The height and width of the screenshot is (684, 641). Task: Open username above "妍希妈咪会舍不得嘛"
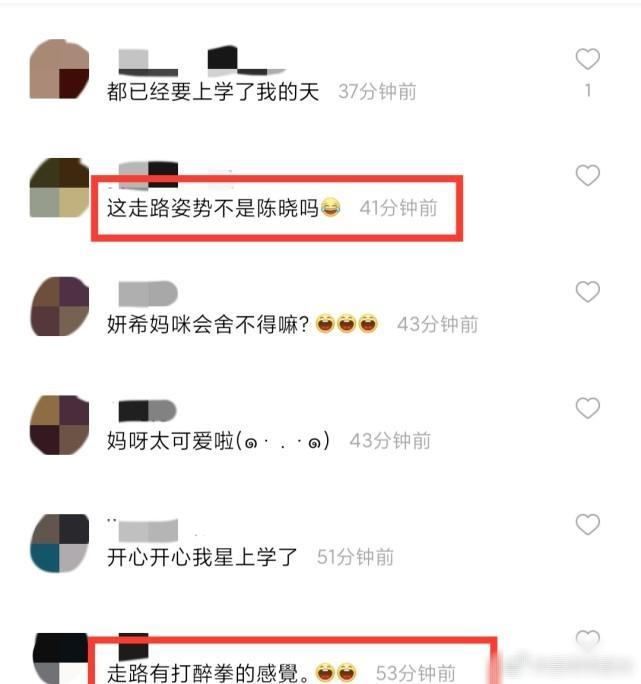(x=148, y=294)
